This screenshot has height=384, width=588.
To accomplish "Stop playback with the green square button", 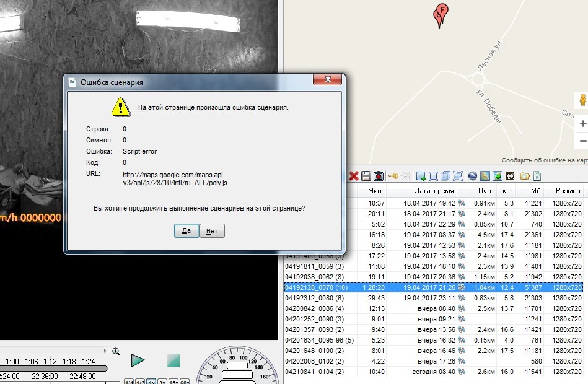I will pos(173,360).
